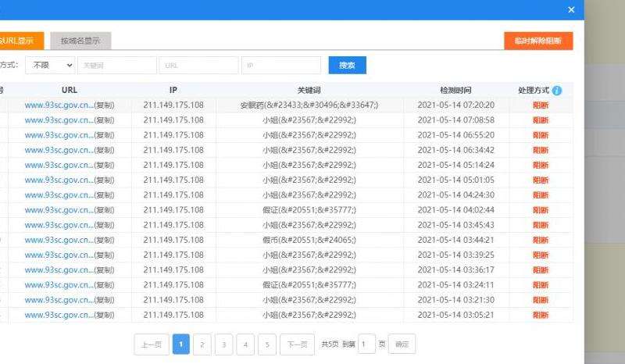This screenshot has width=625, height=364.
Task: Click the 临时解除阻断 button
Action: pos(538,41)
